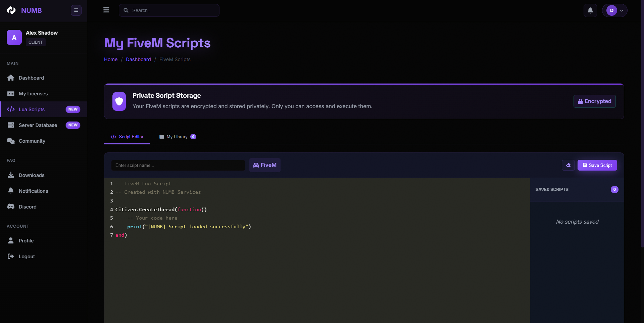Click code line 'Citizen.CreateThread(function()'
This screenshot has width=644, height=323.
(x=161, y=210)
